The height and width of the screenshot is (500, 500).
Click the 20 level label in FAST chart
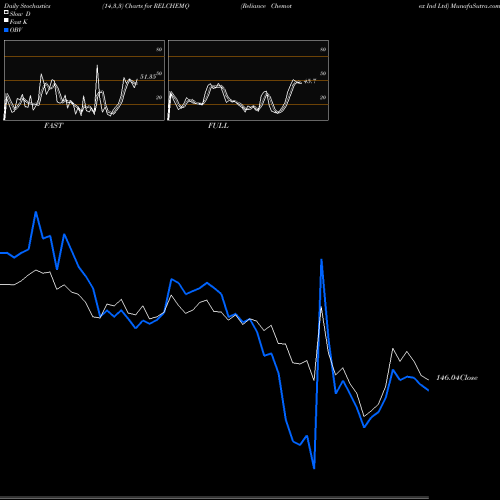(159, 97)
